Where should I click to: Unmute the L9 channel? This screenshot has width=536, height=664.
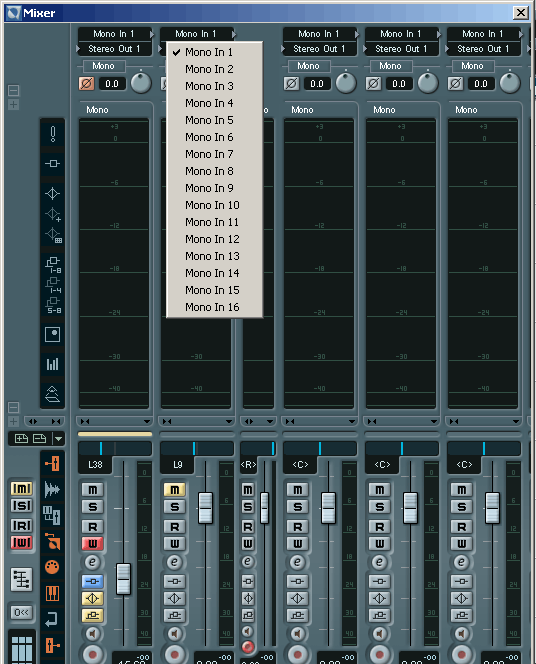(174, 490)
